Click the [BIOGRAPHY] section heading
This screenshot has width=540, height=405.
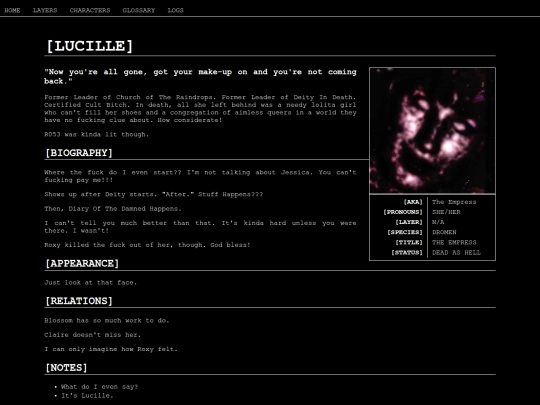point(79,153)
